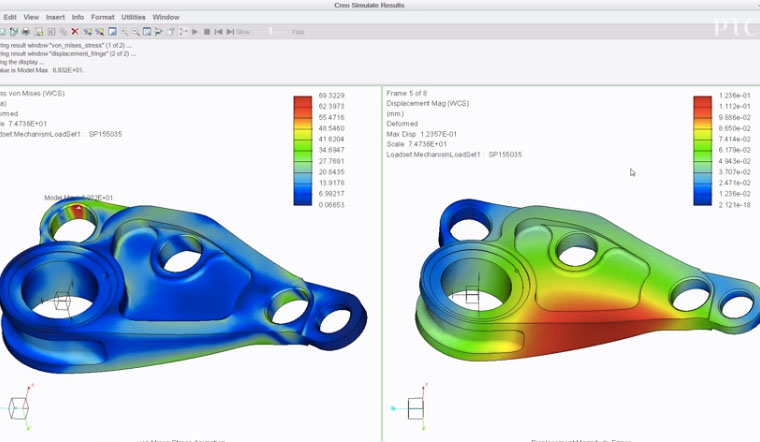Image resolution: width=760 pixels, height=442 pixels.
Task: Open the Edit menu
Action: [x=10, y=17]
